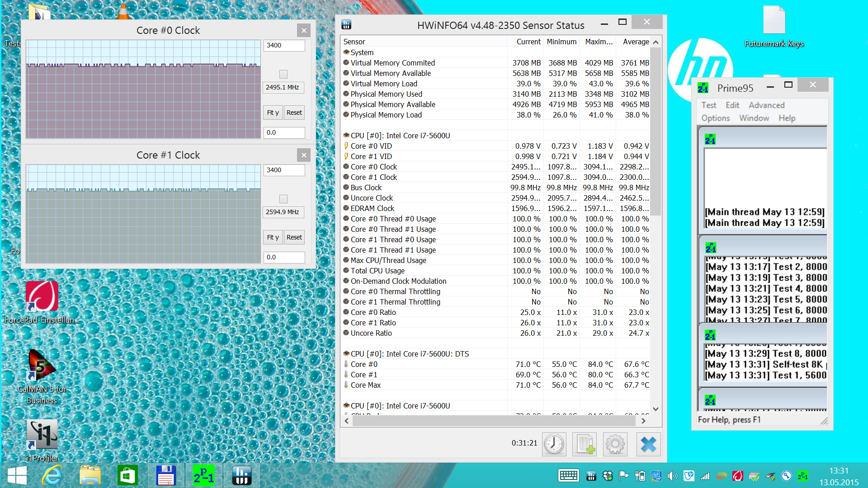Open the Prime95 Test menu

click(x=708, y=105)
